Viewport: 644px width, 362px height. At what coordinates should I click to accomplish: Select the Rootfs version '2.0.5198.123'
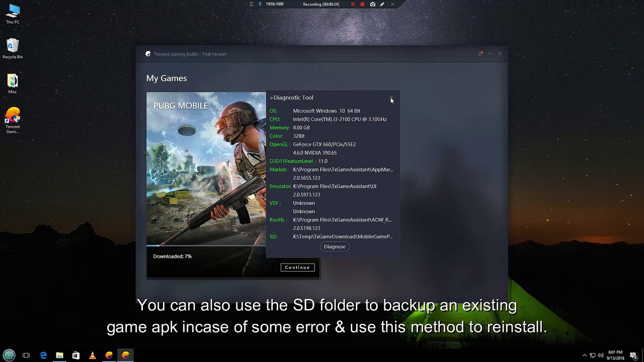(307, 228)
